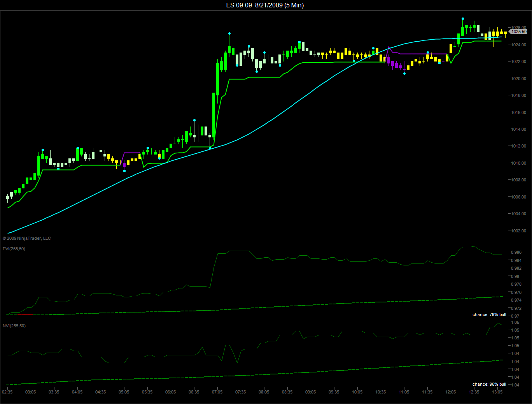The height and width of the screenshot is (404, 532).
Task: Click the 0.972 value on PVI axis
Action: tap(516, 308)
